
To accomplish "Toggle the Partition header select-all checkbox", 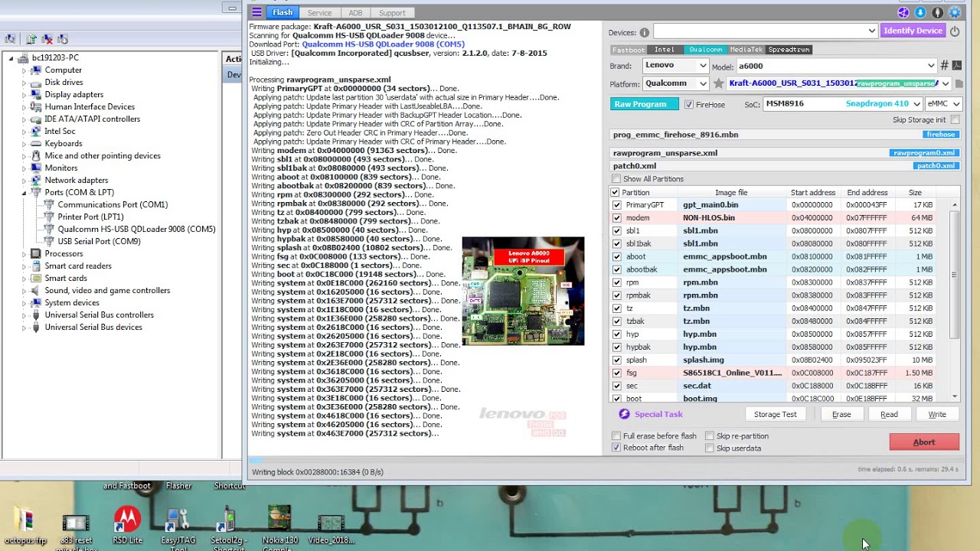I will [615, 192].
